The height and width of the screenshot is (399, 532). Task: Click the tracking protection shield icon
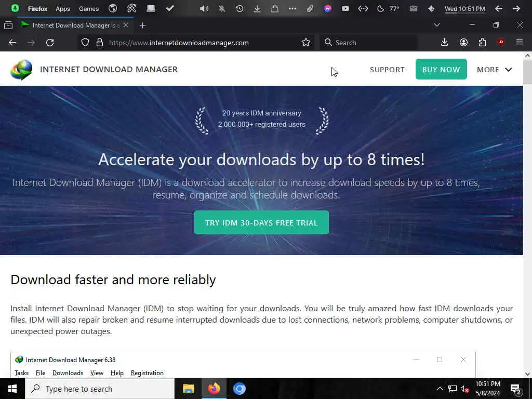(85, 43)
